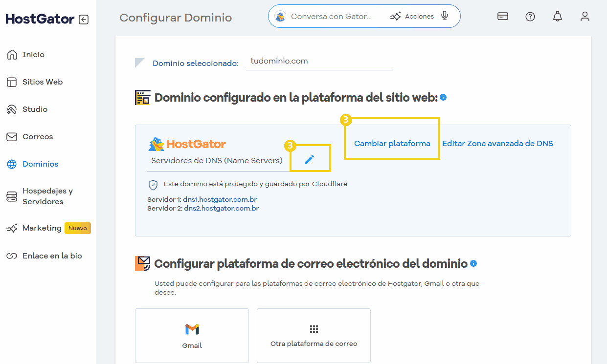Navigate to Correos in sidebar
The width and height of the screenshot is (607, 364).
pos(37,137)
